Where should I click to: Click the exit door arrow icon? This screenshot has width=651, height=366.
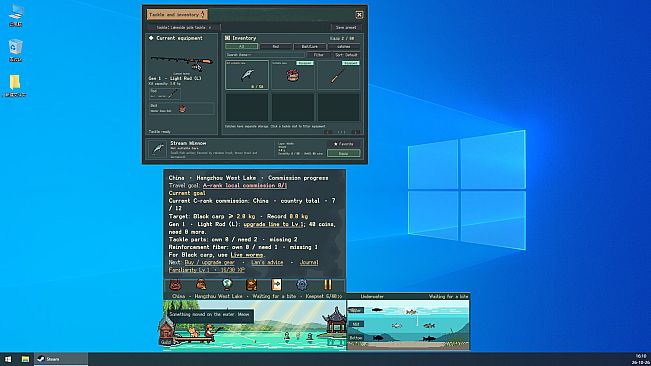277,285
